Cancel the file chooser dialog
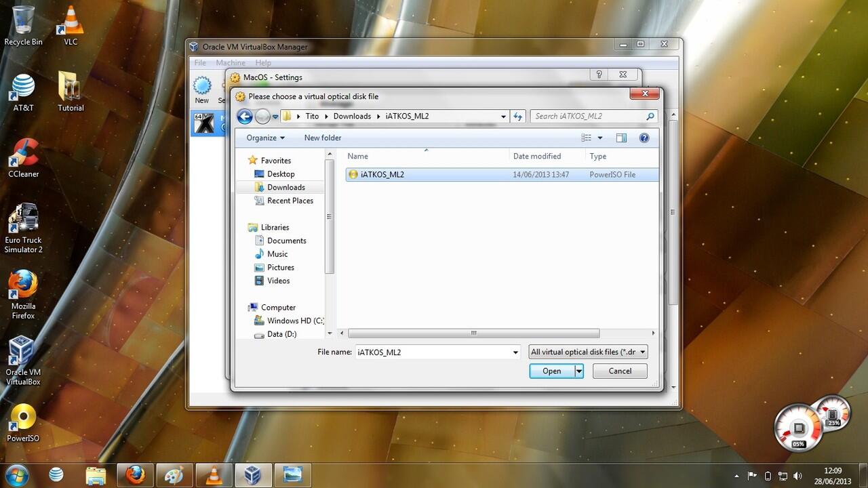The width and height of the screenshot is (868, 488). pos(620,371)
